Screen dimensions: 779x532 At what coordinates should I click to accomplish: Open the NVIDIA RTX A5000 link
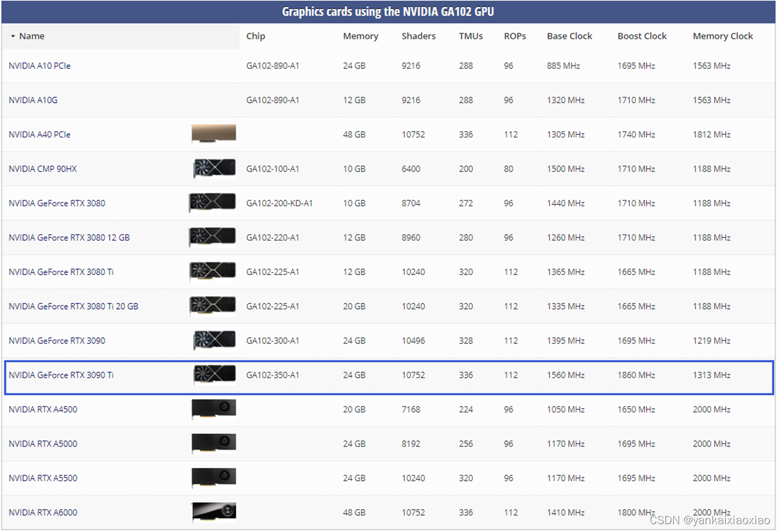(43, 444)
